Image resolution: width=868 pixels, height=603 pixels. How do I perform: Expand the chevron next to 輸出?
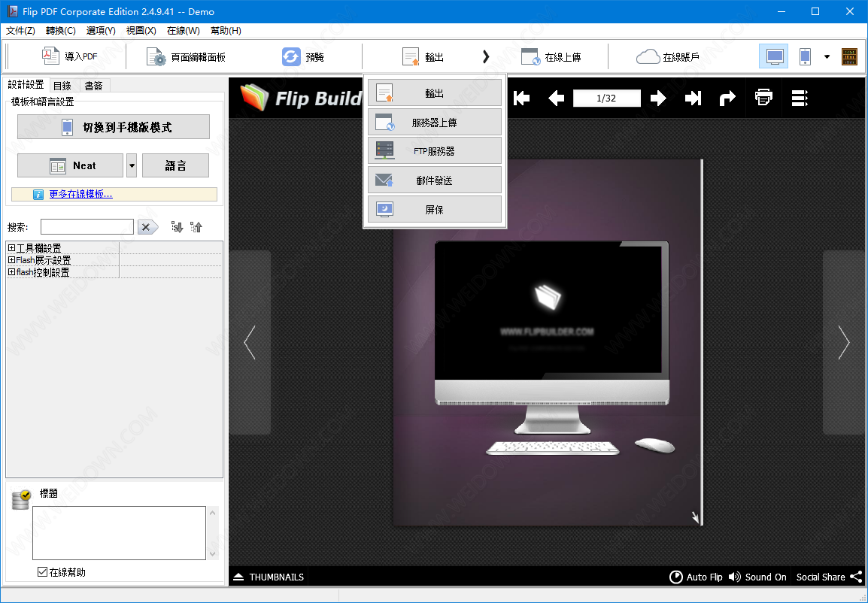click(x=485, y=56)
